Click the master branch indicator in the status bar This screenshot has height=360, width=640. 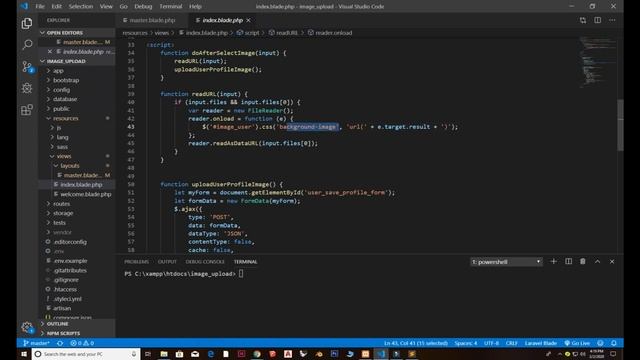(x=36, y=343)
